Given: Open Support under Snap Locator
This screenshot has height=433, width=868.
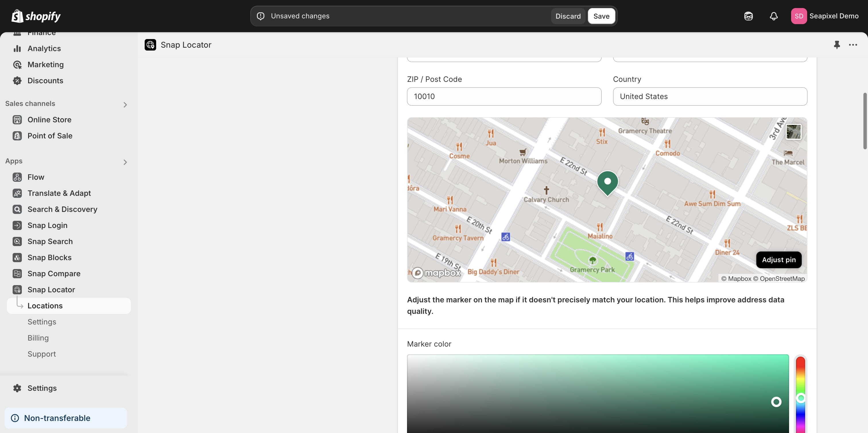Looking at the screenshot, I should (x=42, y=354).
